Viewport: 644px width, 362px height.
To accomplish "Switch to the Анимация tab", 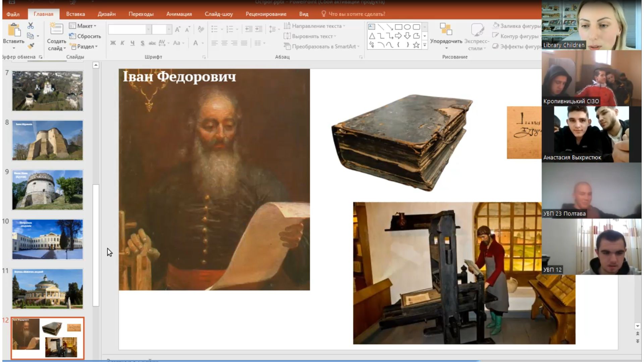I will click(179, 14).
